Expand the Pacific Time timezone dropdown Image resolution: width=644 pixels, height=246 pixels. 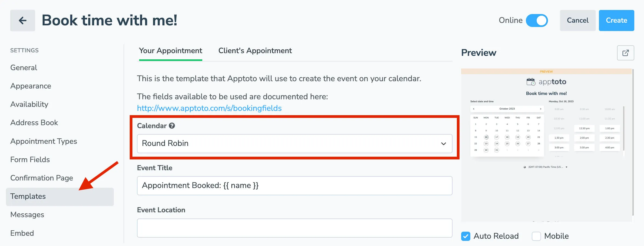click(566, 167)
